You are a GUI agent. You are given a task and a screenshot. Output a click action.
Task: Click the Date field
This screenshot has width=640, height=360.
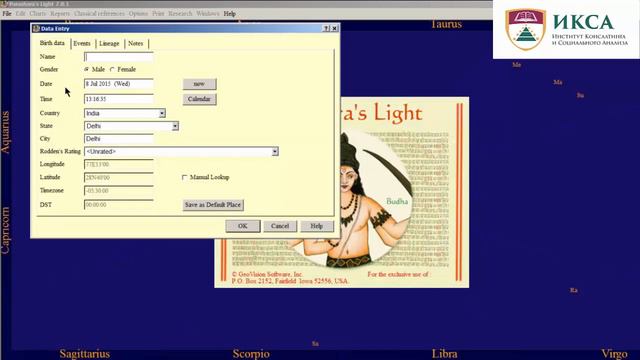[118, 84]
